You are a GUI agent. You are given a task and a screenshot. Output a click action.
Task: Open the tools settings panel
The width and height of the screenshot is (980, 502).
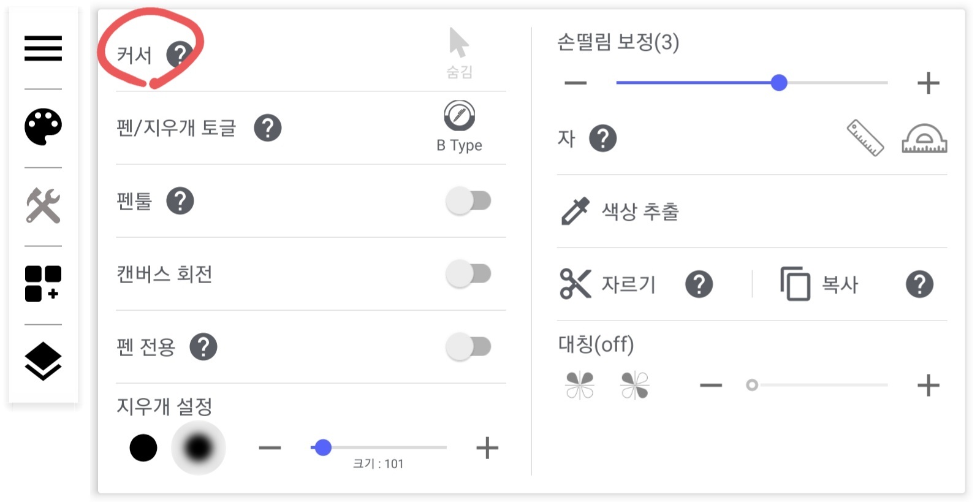43,205
